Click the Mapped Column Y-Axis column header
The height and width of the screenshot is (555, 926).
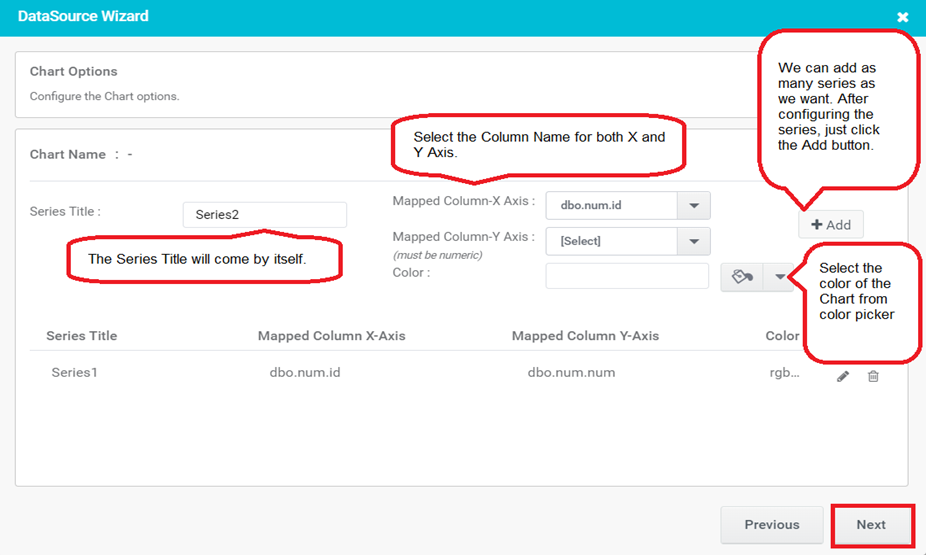(585, 336)
